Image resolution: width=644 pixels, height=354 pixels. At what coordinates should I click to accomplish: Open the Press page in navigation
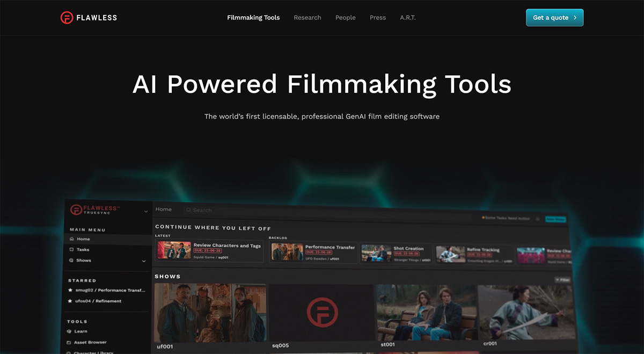tap(378, 18)
